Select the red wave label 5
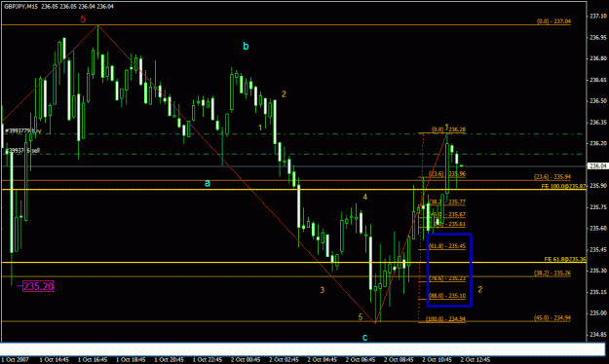This screenshot has width=609, height=364. 83,19
